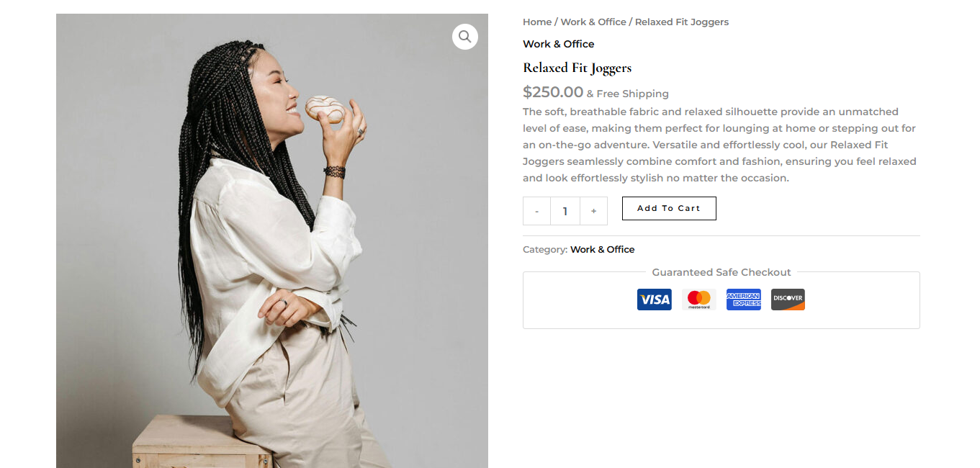Select the Visa payment method icon
The image size is (980, 468).
click(654, 299)
